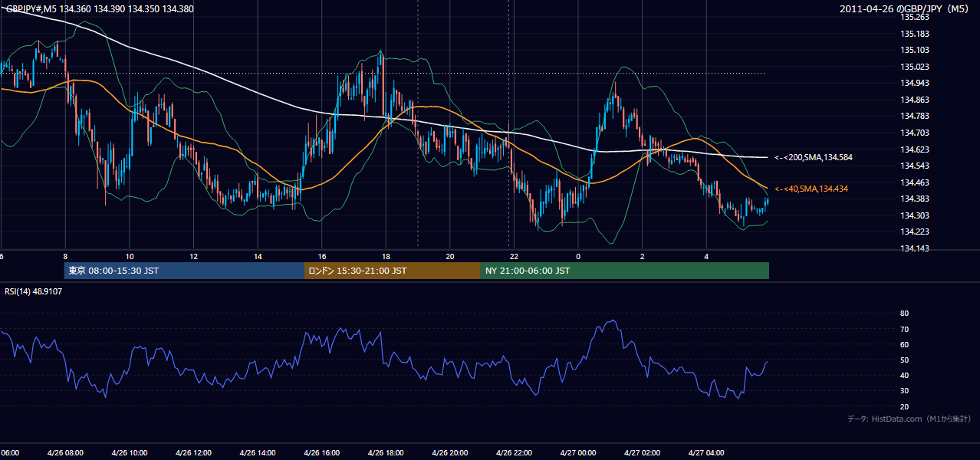Click price axis label 134.863

(x=915, y=100)
